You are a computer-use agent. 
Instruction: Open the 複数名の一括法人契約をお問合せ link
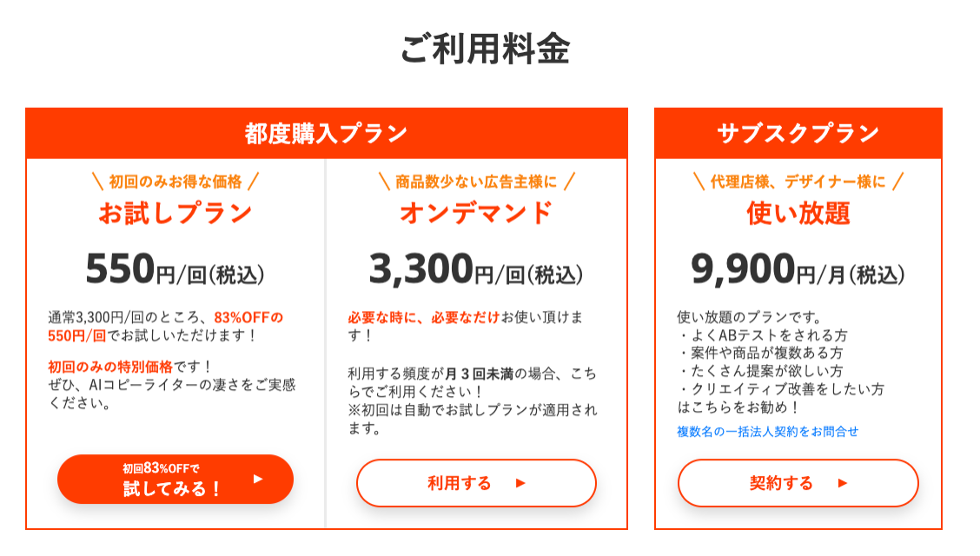(x=767, y=431)
